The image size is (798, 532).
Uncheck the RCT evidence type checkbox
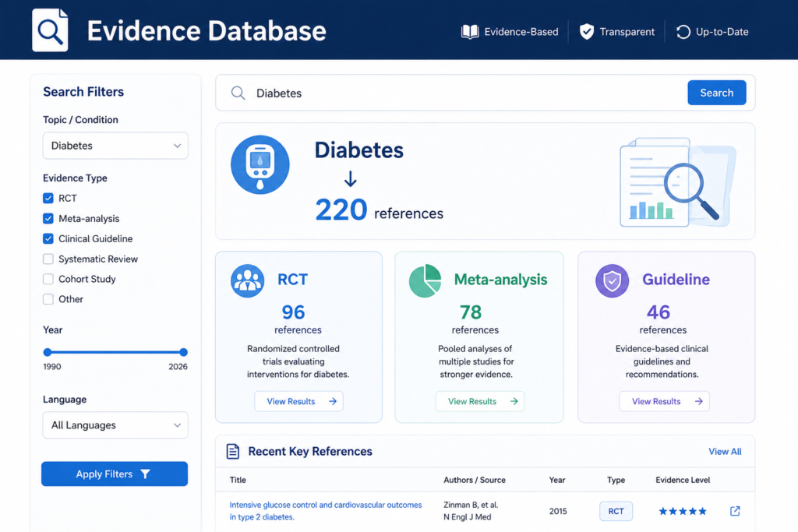tap(48, 199)
